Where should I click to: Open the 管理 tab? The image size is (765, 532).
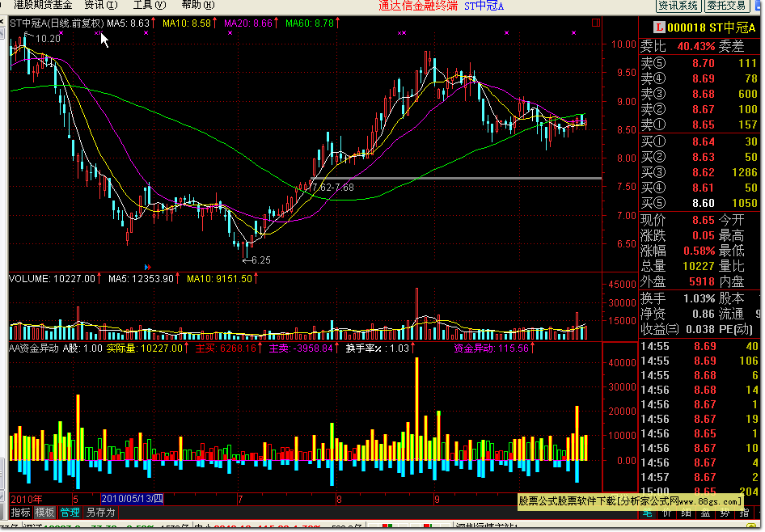click(70, 513)
